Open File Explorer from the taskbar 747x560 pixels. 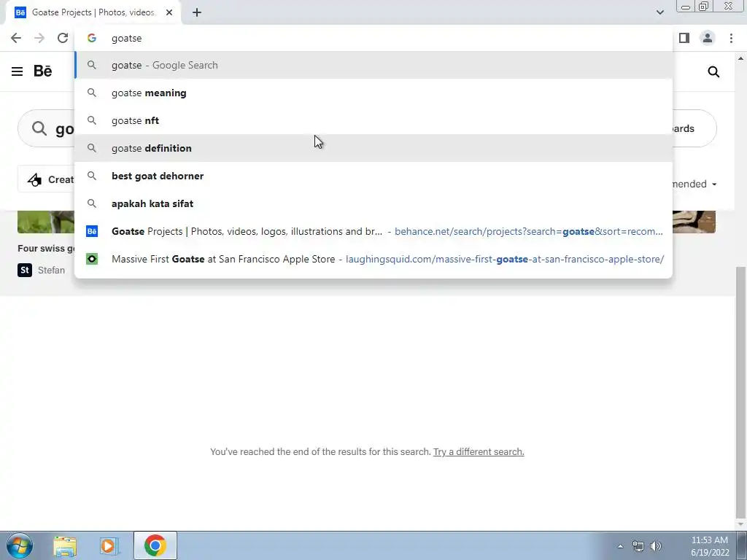pyautogui.click(x=65, y=545)
